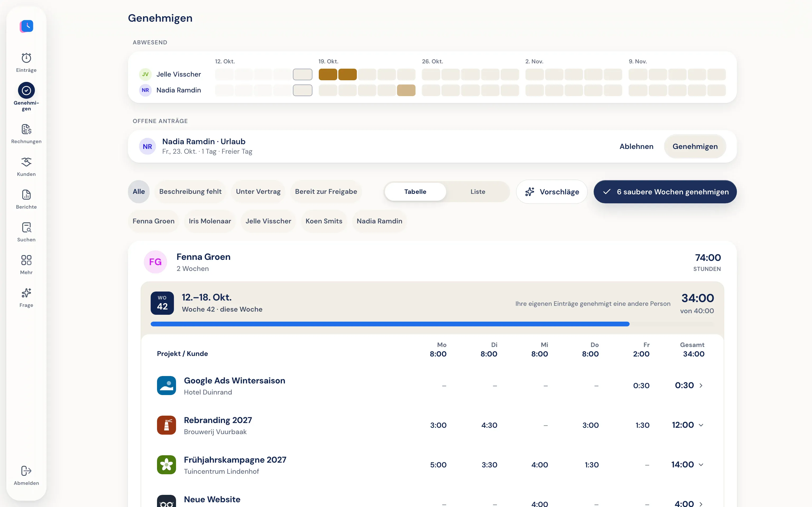Image resolution: width=812 pixels, height=507 pixels.
Task: Click 6 saubere Wochen genehmigen
Action: point(665,192)
